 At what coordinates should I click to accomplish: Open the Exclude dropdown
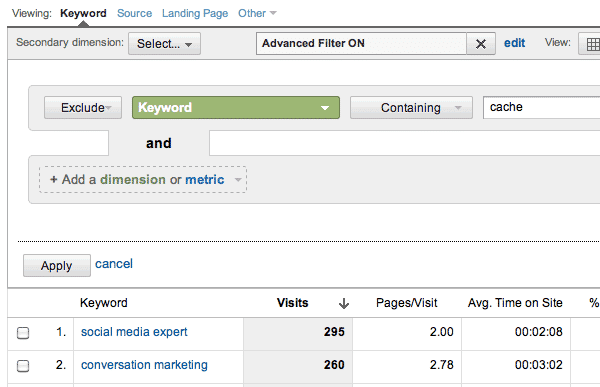tap(83, 108)
